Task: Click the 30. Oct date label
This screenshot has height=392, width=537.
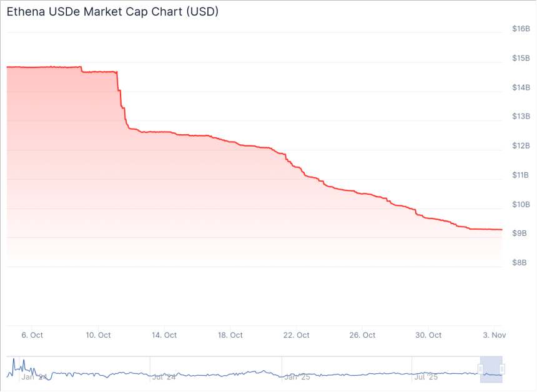Action: click(x=429, y=335)
